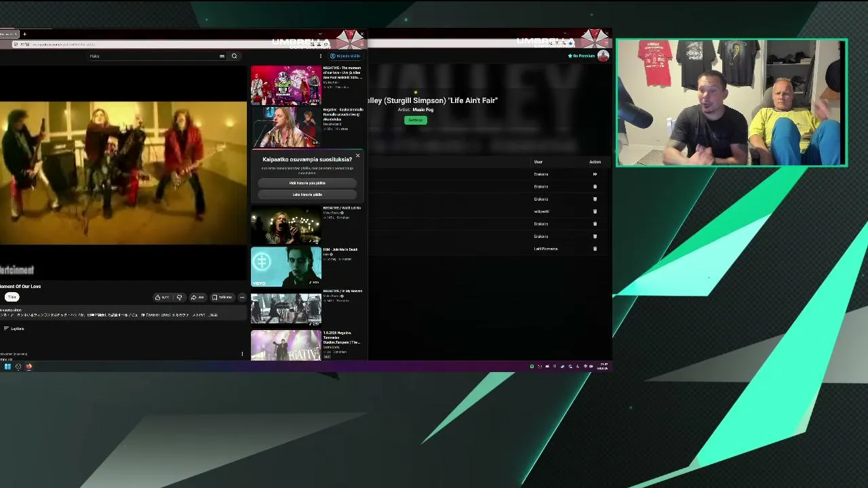The width and height of the screenshot is (868, 488).
Task: Open the more actions ellipsis under the video
Action: click(242, 297)
